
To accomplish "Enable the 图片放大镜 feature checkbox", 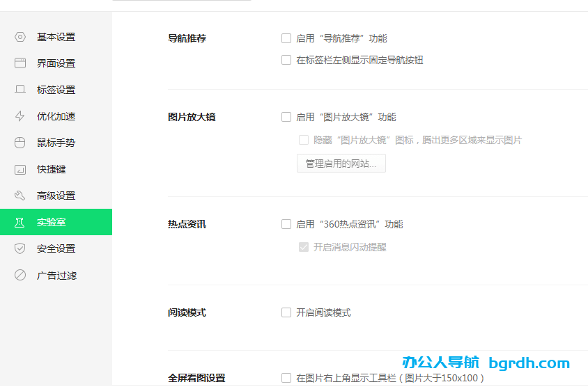I will (286, 117).
